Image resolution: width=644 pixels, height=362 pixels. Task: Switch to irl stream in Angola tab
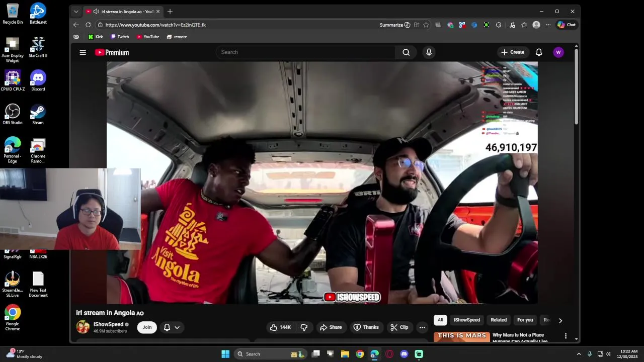click(x=123, y=12)
